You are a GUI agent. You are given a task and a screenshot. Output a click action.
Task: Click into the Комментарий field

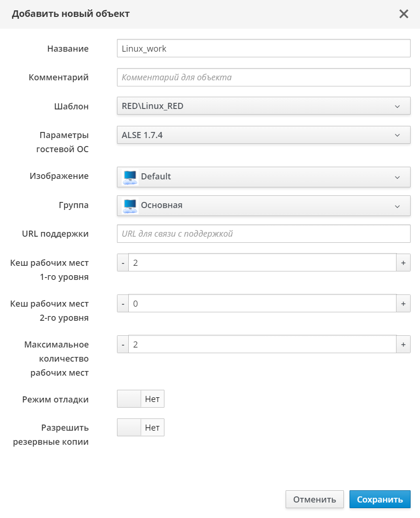(264, 77)
